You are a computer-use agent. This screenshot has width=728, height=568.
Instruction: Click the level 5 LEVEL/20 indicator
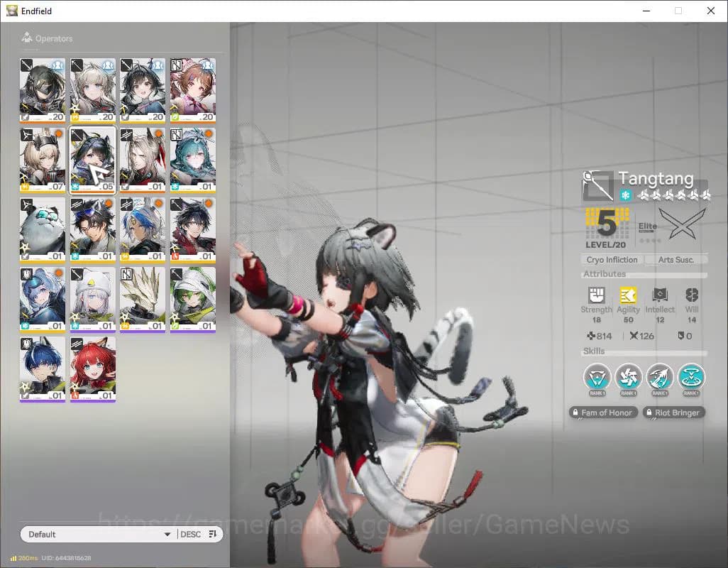click(606, 229)
